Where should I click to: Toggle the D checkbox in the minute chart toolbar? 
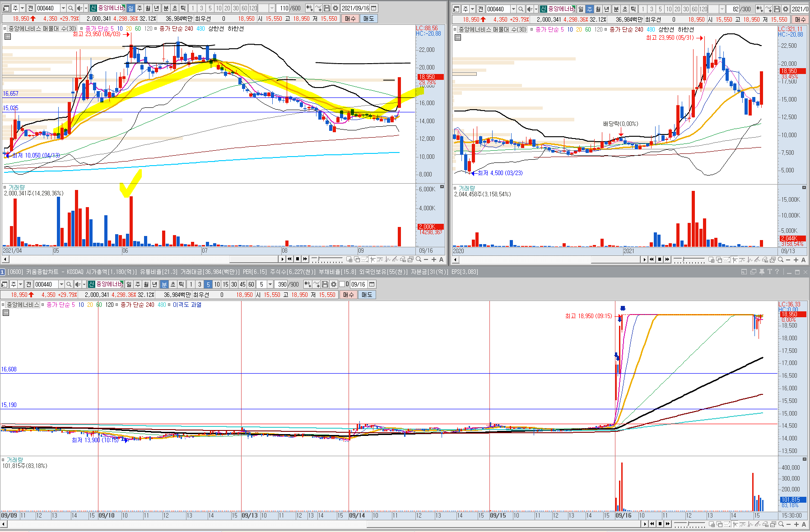pos(342,284)
